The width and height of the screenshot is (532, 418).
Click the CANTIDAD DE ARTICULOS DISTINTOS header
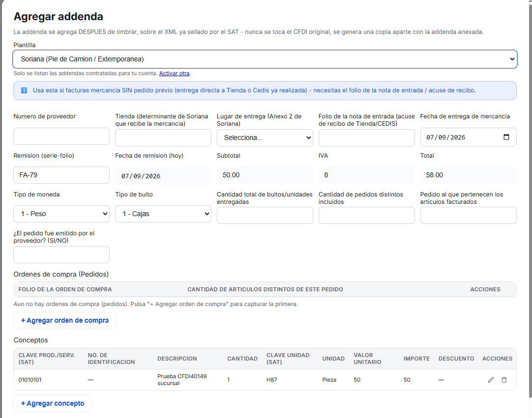(x=266, y=289)
